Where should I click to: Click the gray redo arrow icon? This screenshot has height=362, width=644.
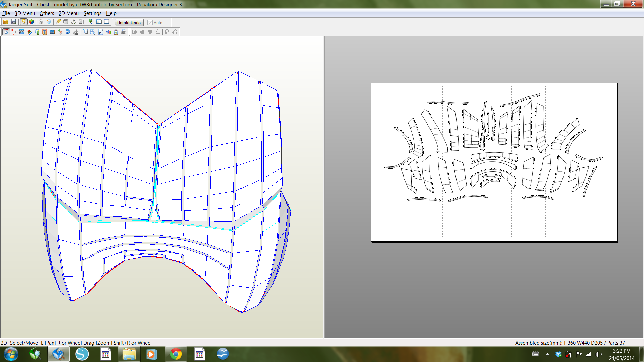(x=75, y=32)
